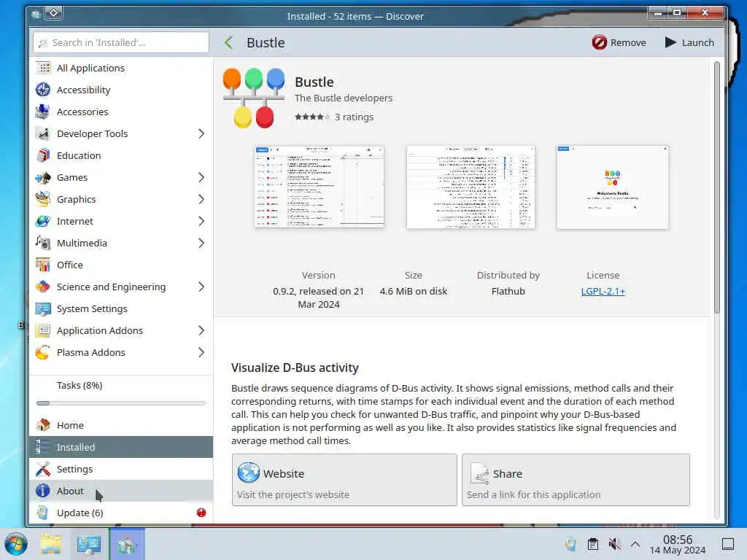Screen dimensions: 747x560
Task: Expand the Graphics subcategories arrow
Action: (x=201, y=200)
